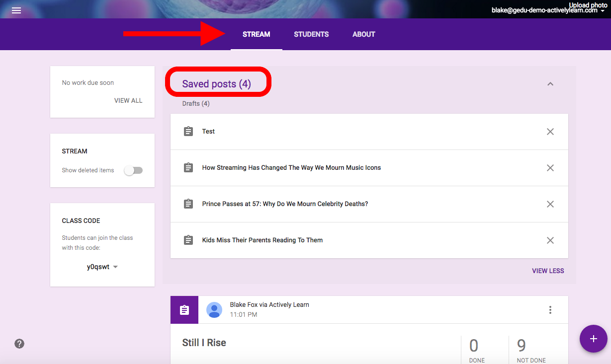Image resolution: width=611 pixels, height=364 pixels.
Task: Click the purple assignment badge on Still I Rise post
Action: (x=184, y=310)
